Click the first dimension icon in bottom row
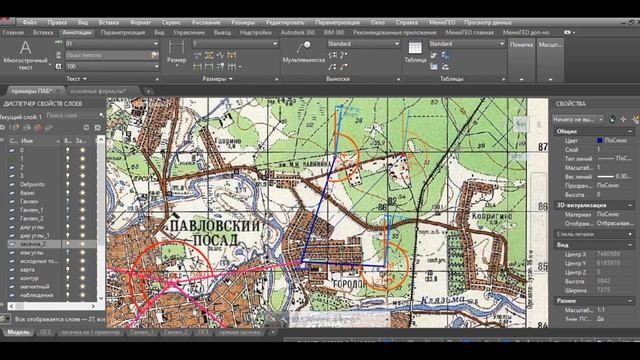The image size is (640, 360). click(198, 67)
